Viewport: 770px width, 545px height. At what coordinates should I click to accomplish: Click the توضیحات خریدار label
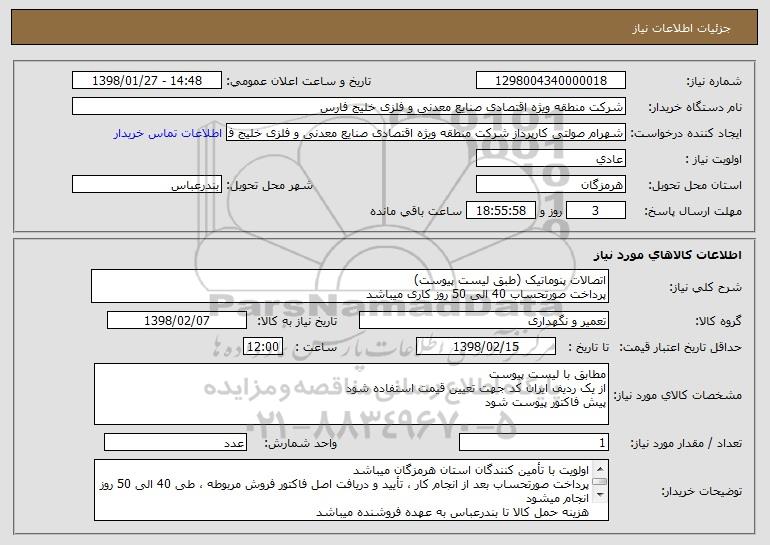pos(701,491)
